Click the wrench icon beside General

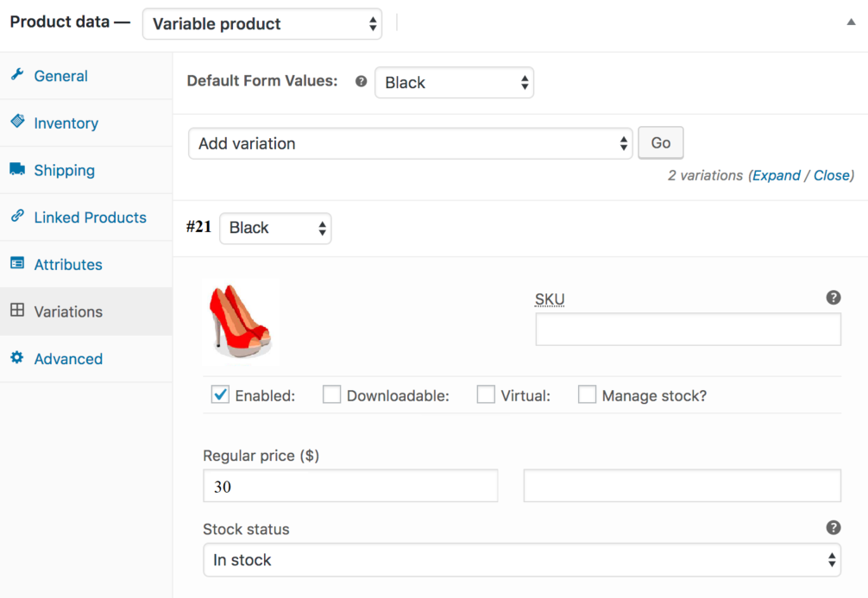point(18,76)
